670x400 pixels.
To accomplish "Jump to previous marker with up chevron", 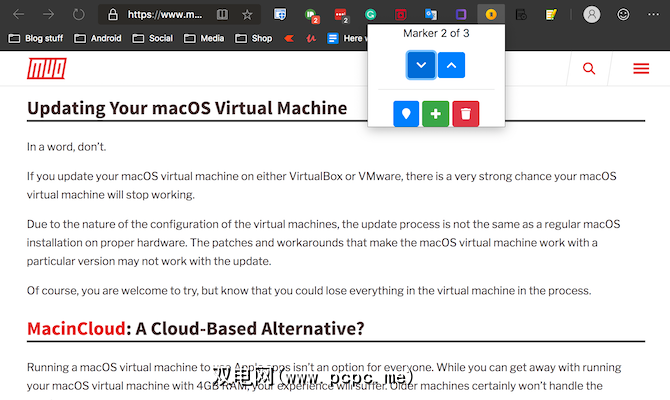I will tap(451, 65).
